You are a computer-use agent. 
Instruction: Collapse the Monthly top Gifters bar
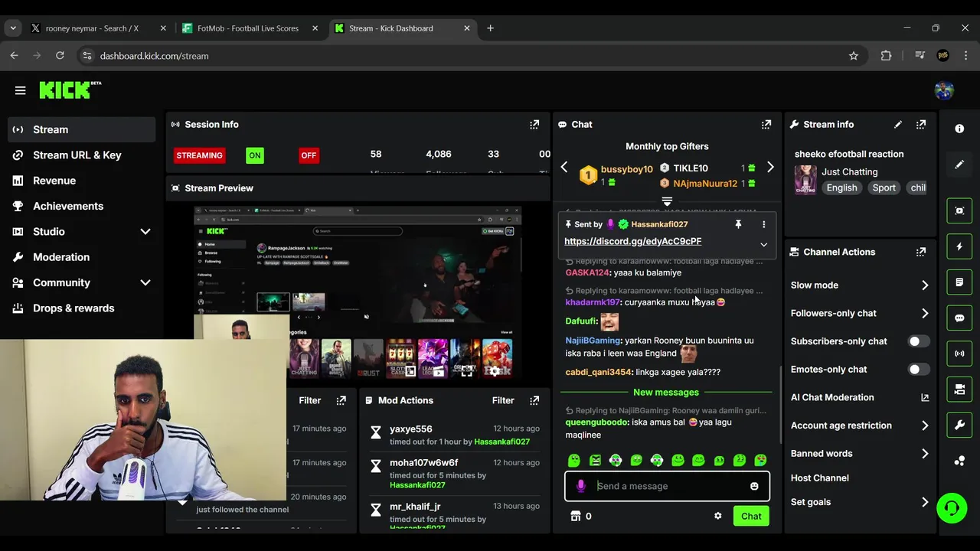667,201
